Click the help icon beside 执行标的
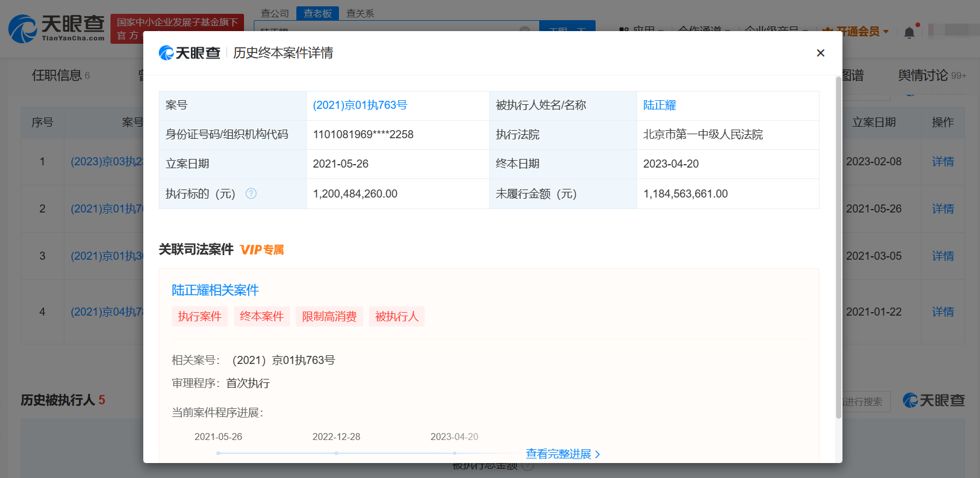The image size is (980, 478). pos(251,194)
